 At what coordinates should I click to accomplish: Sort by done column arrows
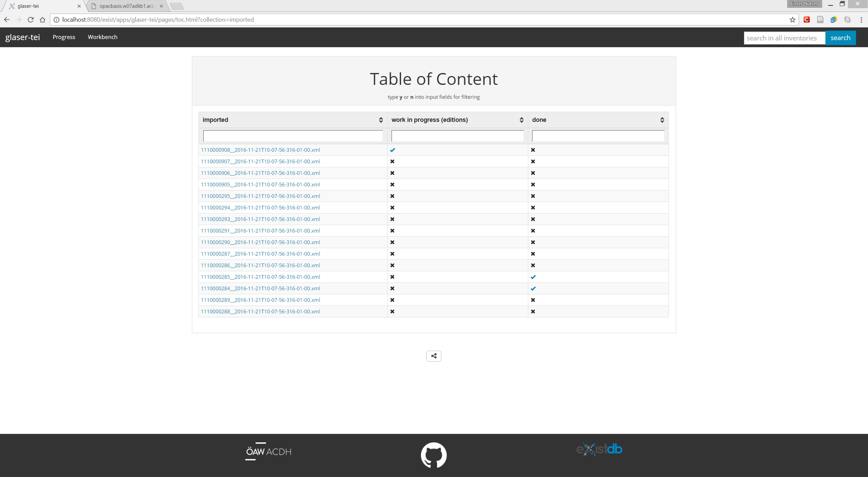662,120
